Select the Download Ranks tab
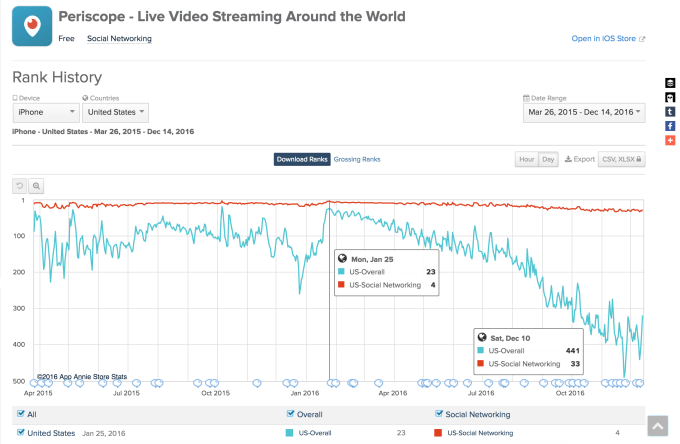 (302, 159)
